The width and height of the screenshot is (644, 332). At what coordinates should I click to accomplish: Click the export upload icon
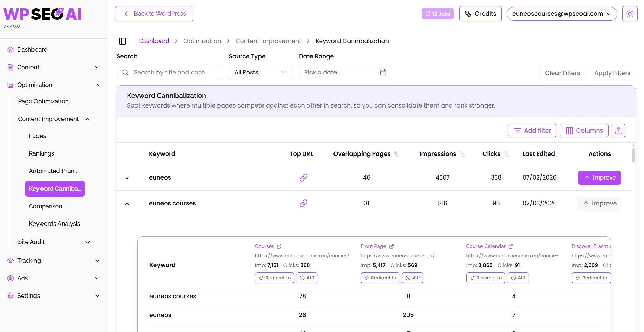point(619,131)
